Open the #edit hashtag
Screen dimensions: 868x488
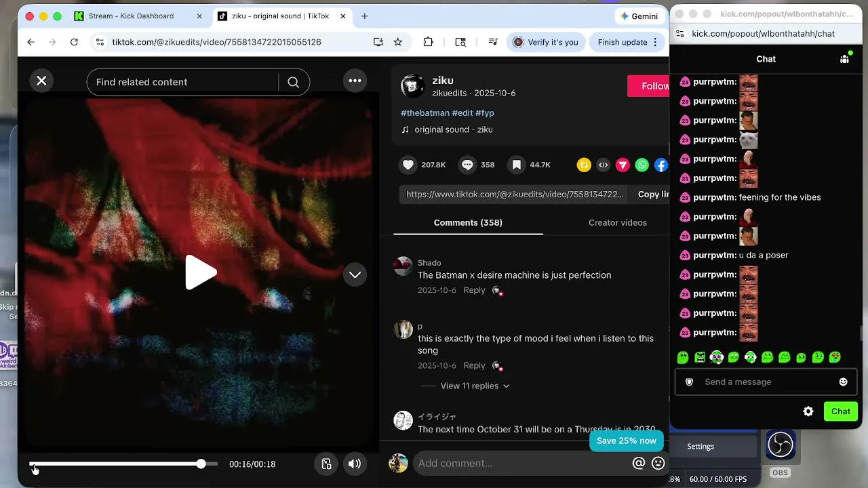coord(462,113)
